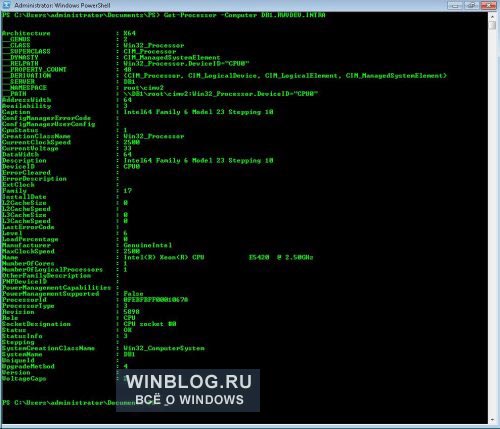Select the NumberOfLogicalProcessors label
The height and width of the screenshot is (429, 500).
click(52, 269)
